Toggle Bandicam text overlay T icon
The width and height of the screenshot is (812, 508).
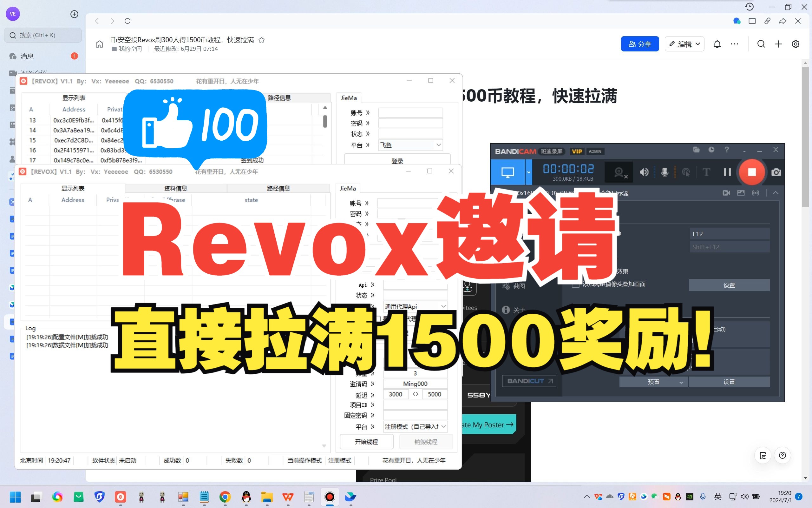706,172
